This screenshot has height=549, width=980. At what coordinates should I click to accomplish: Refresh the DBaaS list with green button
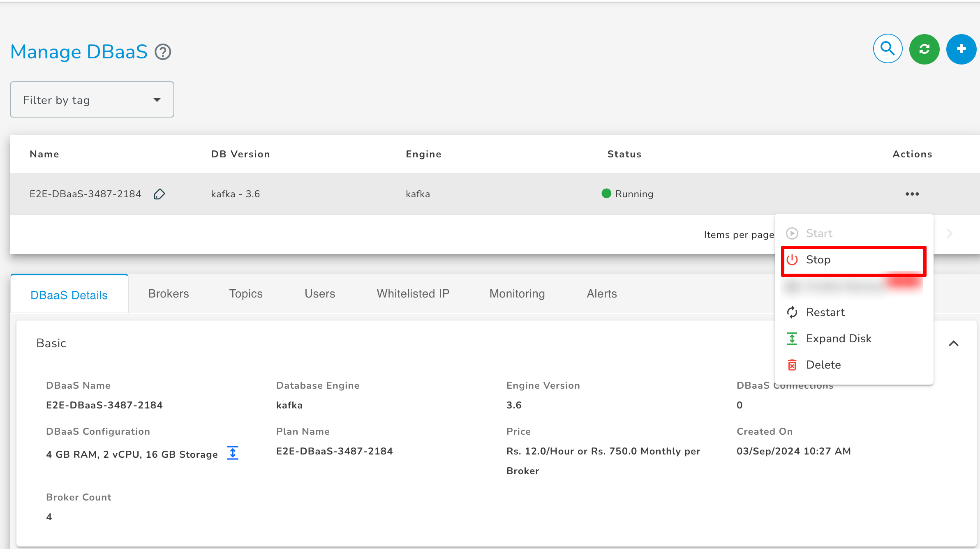pyautogui.click(x=924, y=49)
